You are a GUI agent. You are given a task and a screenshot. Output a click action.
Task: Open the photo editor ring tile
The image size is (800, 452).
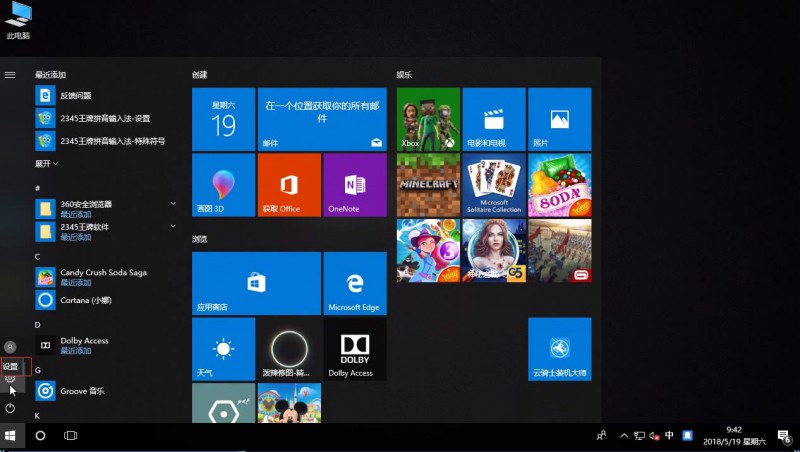(x=289, y=349)
